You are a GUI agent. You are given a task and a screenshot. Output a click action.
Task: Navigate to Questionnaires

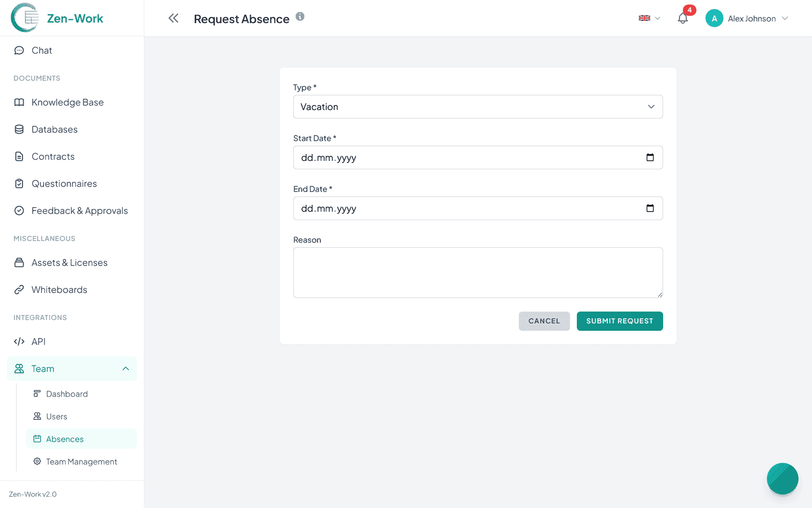[x=72, y=183]
